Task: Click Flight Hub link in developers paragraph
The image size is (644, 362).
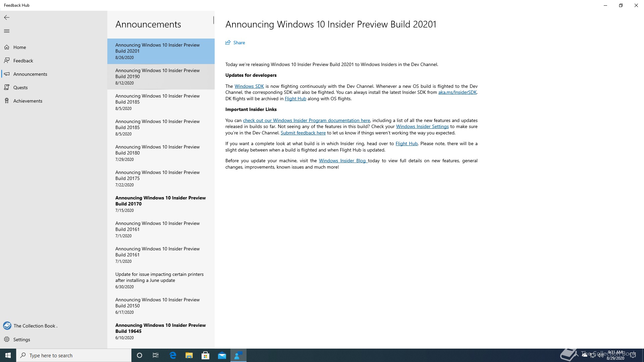Action: [x=296, y=99]
